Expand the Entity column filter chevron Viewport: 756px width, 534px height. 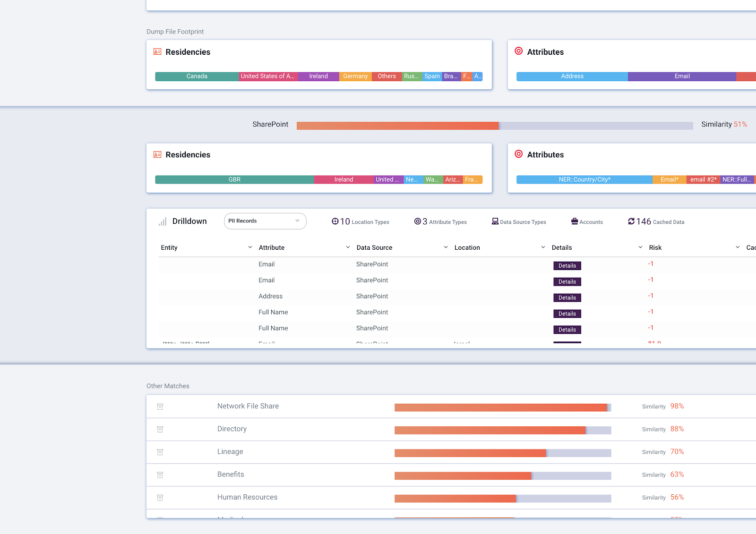(x=250, y=247)
